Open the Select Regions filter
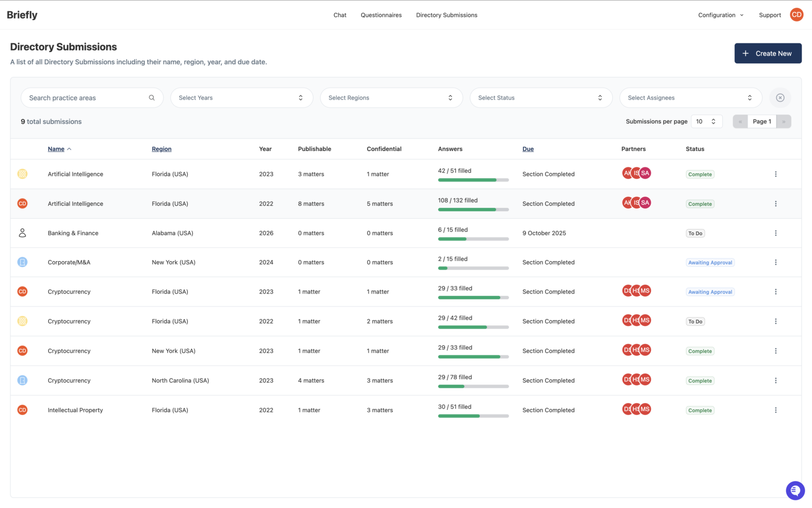The image size is (812, 508). pos(391,98)
